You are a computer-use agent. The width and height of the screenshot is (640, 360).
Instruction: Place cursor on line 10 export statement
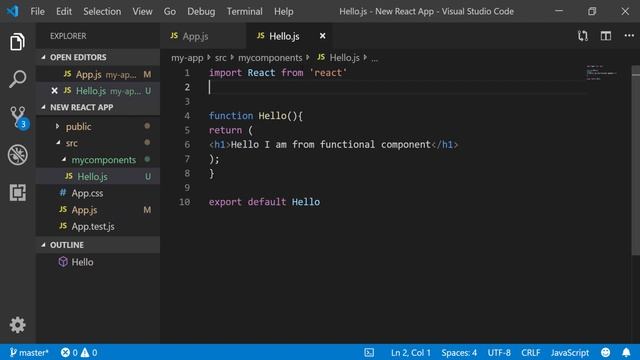tap(264, 202)
